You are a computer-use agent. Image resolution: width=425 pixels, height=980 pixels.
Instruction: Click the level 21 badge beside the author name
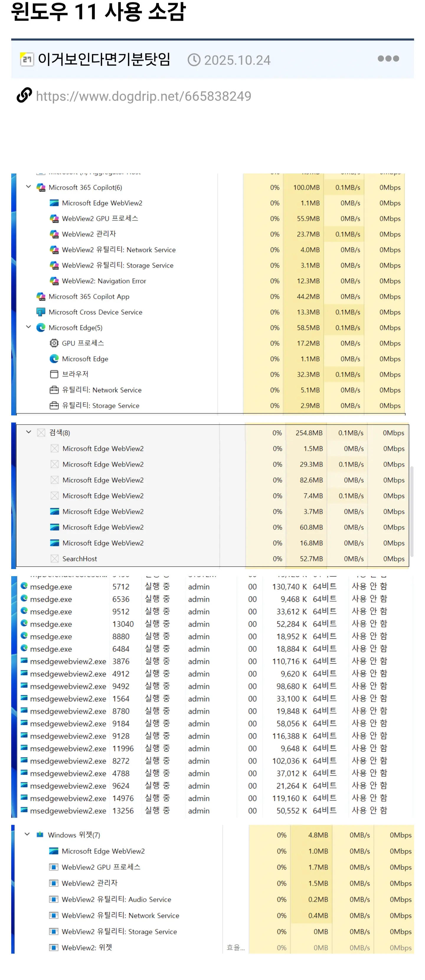click(x=27, y=59)
